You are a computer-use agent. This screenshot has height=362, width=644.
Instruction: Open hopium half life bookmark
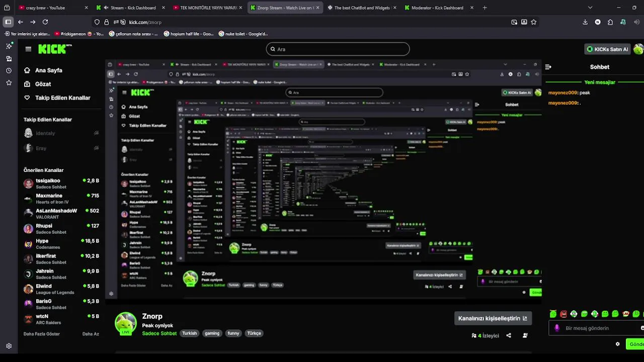pyautogui.click(x=189, y=34)
